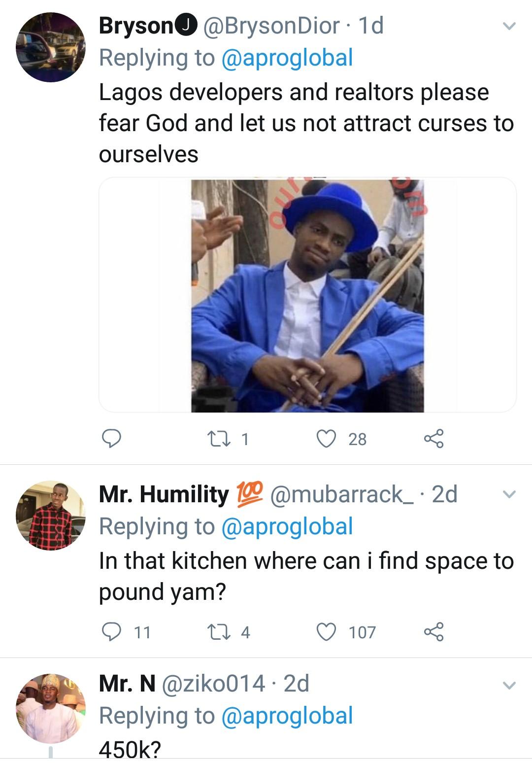Share Mr. Humility's tweet
Screen dimensions: 532x763
click(433, 631)
